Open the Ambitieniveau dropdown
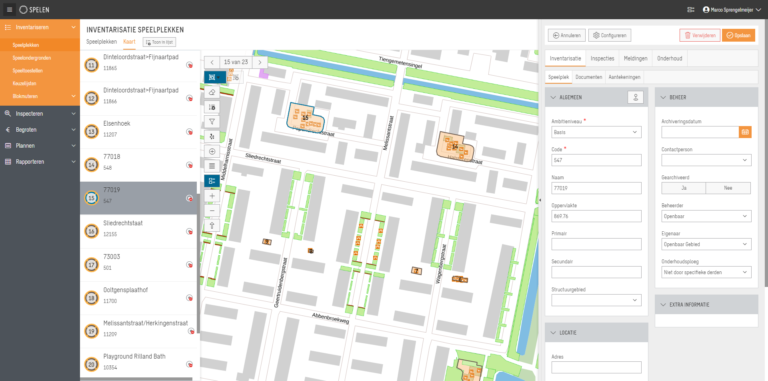 coord(596,132)
